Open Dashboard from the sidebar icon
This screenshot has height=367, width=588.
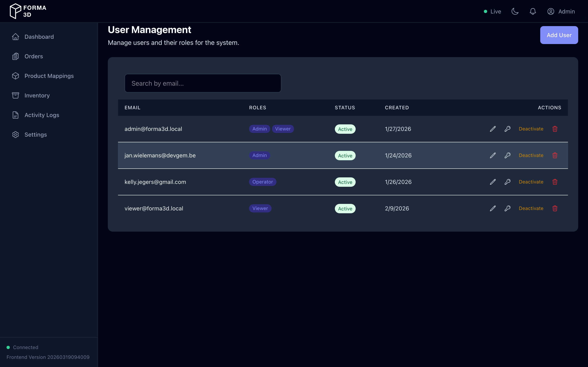pos(15,37)
